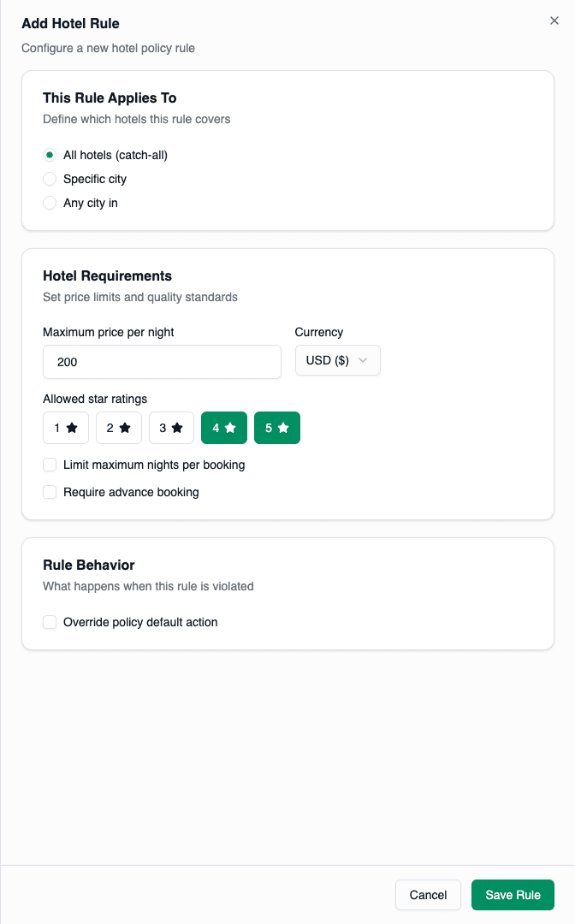
Task: Choose the Any city in option
Action: tap(50, 203)
